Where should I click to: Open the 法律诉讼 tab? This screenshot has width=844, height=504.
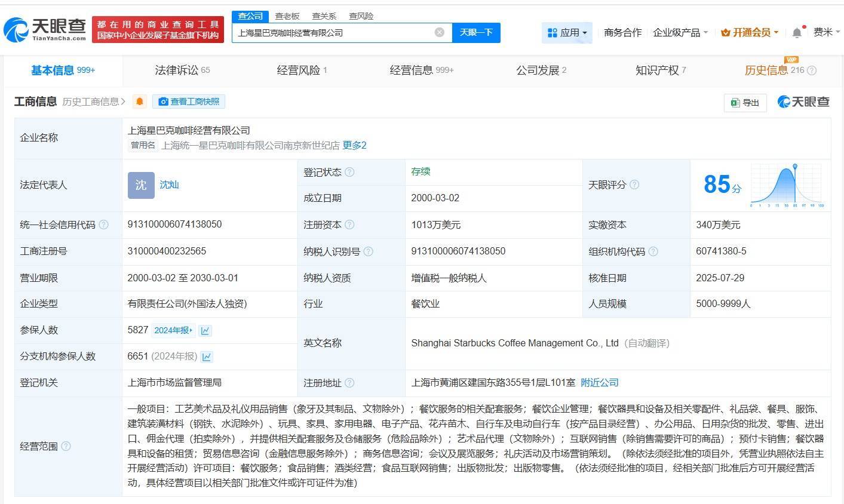click(x=182, y=70)
